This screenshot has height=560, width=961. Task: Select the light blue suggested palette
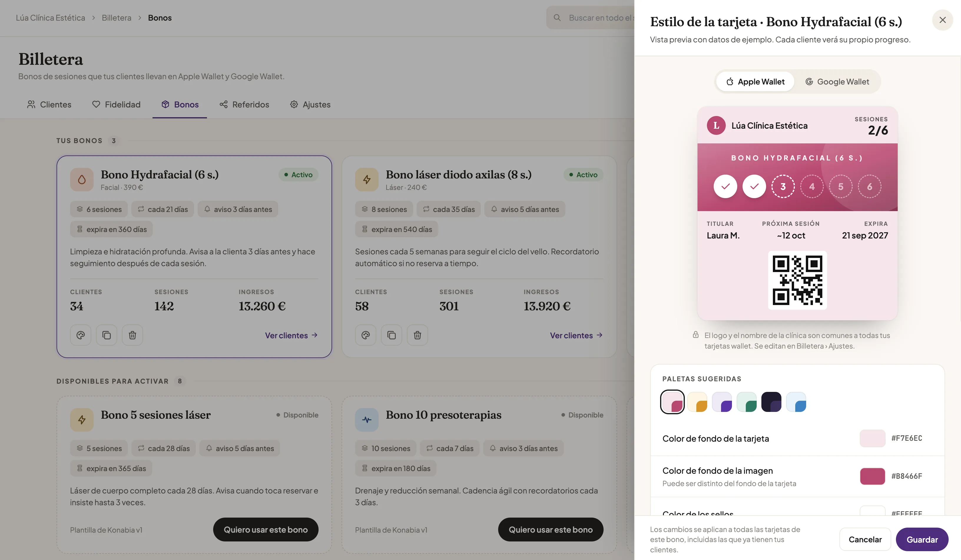pos(796,402)
